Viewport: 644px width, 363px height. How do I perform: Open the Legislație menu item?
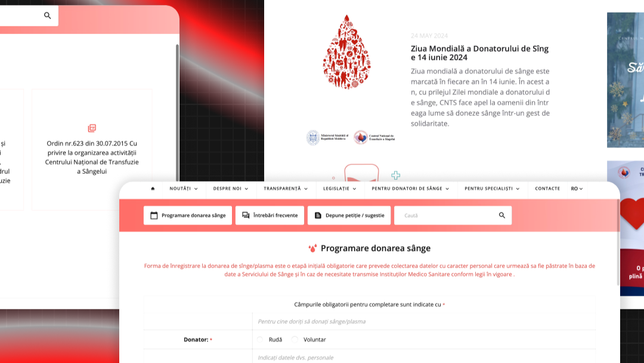point(340,189)
